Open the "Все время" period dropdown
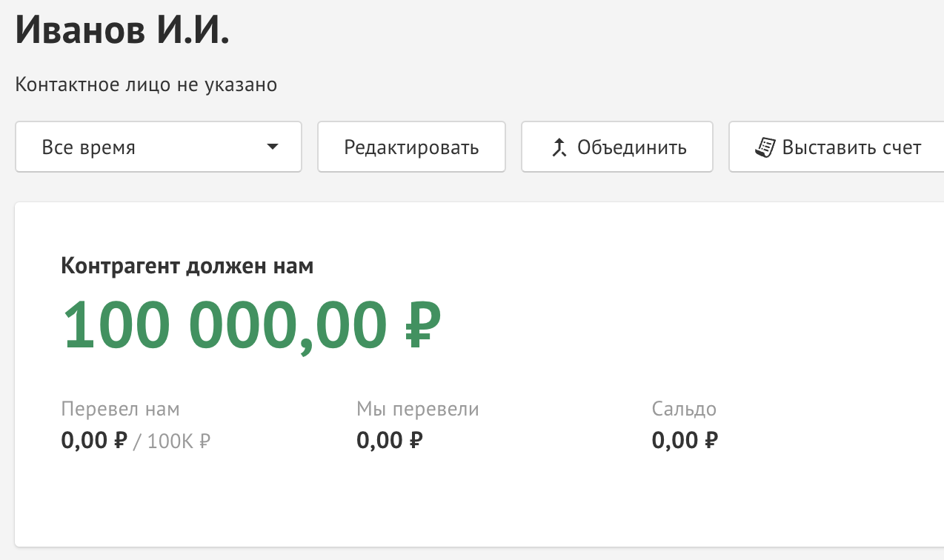The width and height of the screenshot is (944, 560). tap(159, 147)
